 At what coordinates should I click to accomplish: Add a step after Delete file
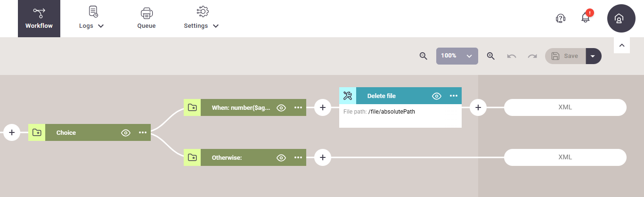point(478,107)
